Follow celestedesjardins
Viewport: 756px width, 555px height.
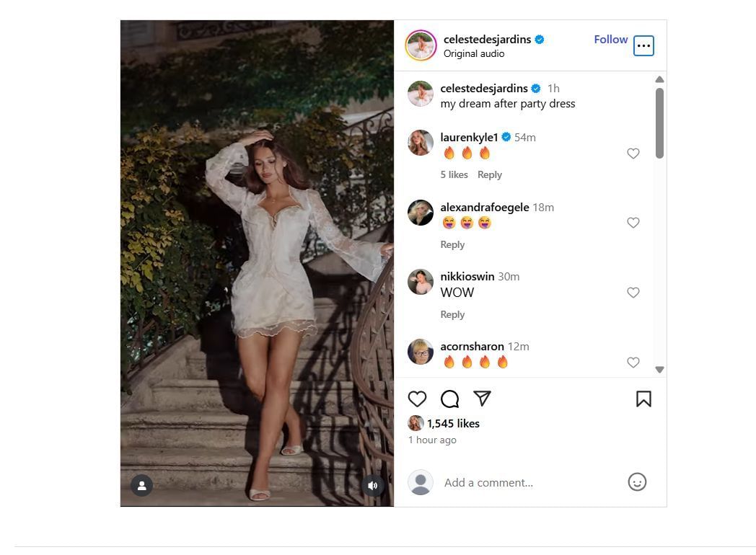[x=610, y=40]
